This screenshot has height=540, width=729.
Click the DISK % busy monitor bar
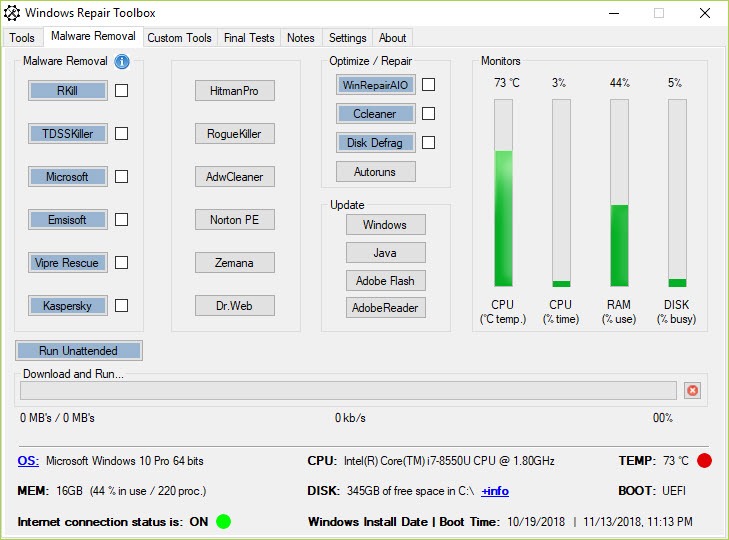[x=677, y=193]
